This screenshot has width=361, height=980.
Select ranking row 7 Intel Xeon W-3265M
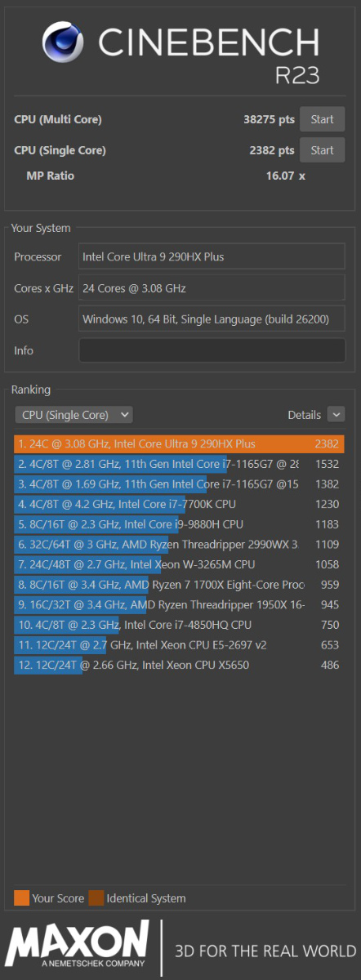click(x=180, y=564)
